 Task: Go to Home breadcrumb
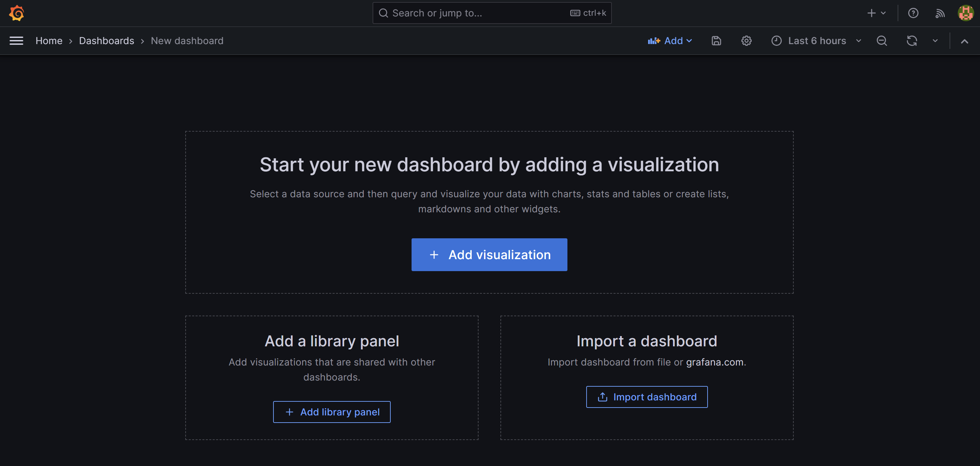[49, 41]
